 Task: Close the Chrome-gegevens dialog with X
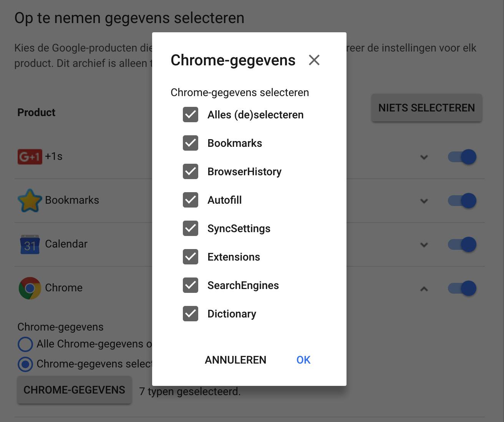pos(314,60)
